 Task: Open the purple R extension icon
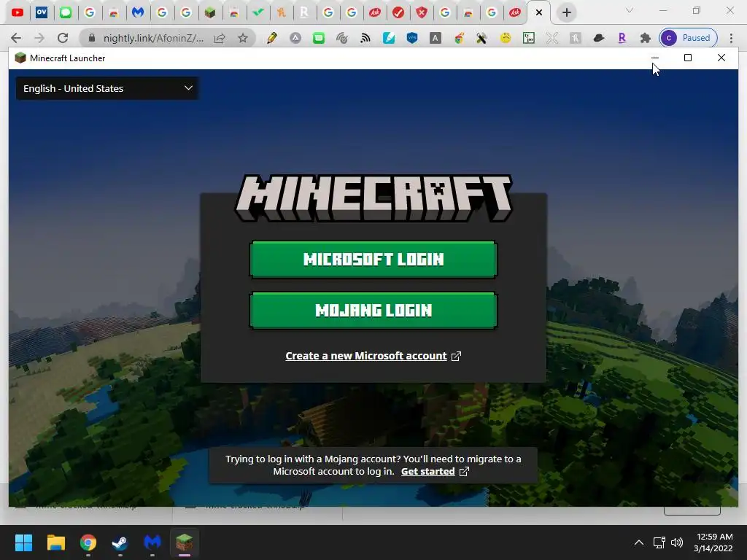click(x=622, y=38)
